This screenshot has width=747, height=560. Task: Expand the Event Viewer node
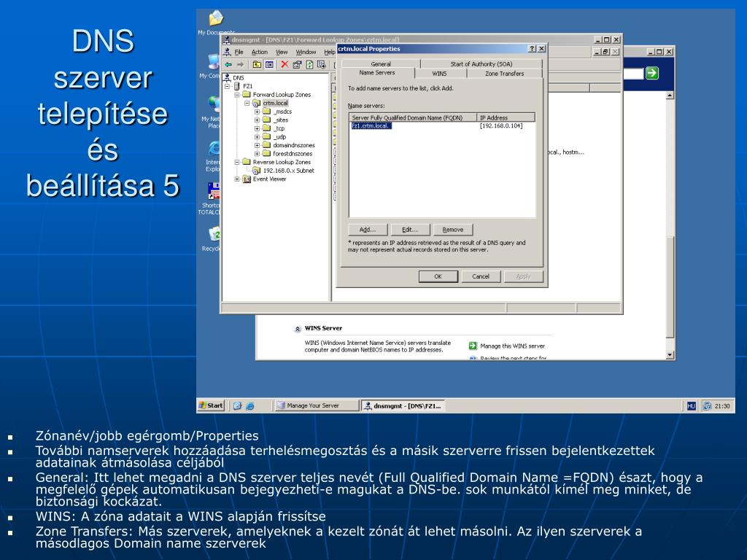(x=237, y=179)
